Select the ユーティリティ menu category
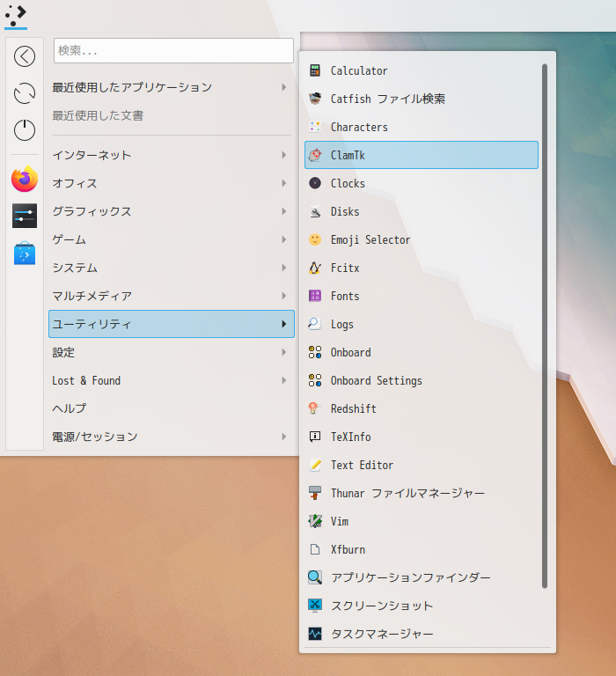616x676 pixels. click(x=172, y=324)
